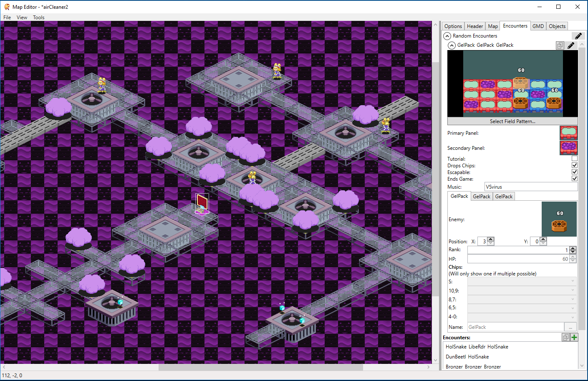Click the Music field showing VSvirus

[531, 187]
